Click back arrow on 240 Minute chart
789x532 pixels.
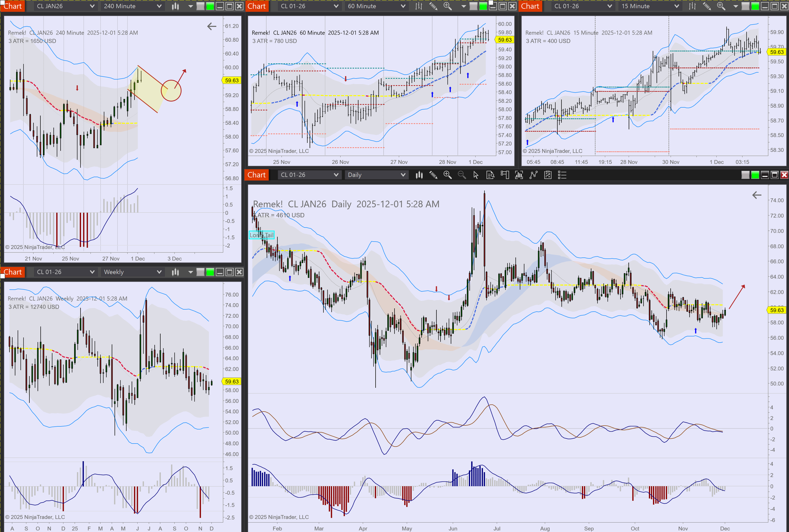point(212,26)
